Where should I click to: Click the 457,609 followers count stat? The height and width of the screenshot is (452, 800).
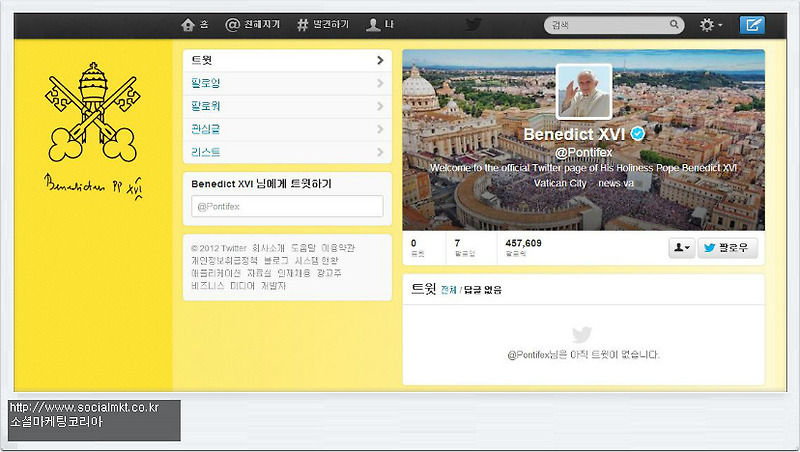point(523,247)
